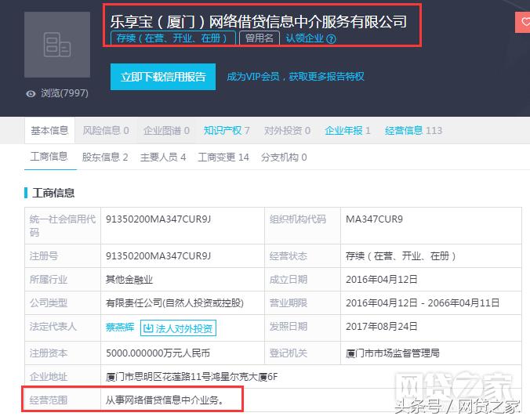Click company type 有限责任公司(自然人投资或控股)
530x420 pixels.
tap(175, 302)
